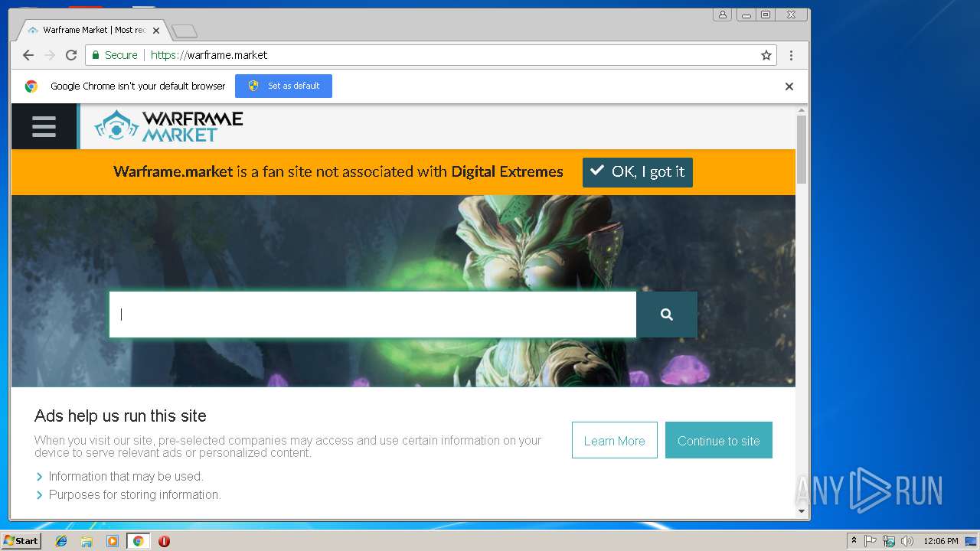Close the default browser notification bar
The image size is (980, 551).
pos(789,86)
